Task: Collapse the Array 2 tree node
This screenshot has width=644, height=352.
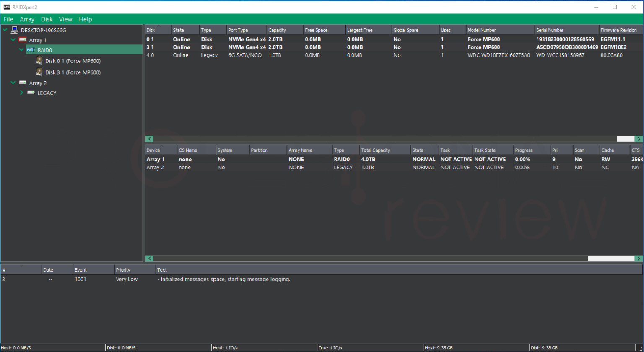Action: (x=13, y=83)
